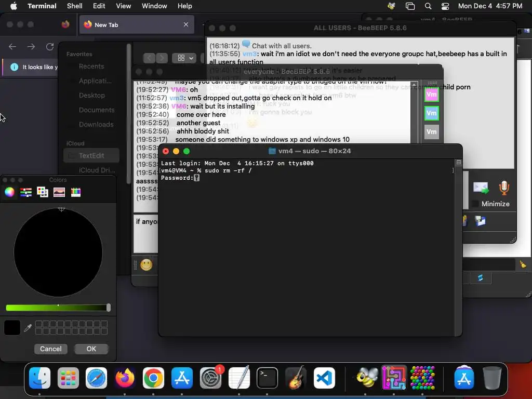
Task: Open Launchpad from the Dock
Action: click(x=68, y=378)
